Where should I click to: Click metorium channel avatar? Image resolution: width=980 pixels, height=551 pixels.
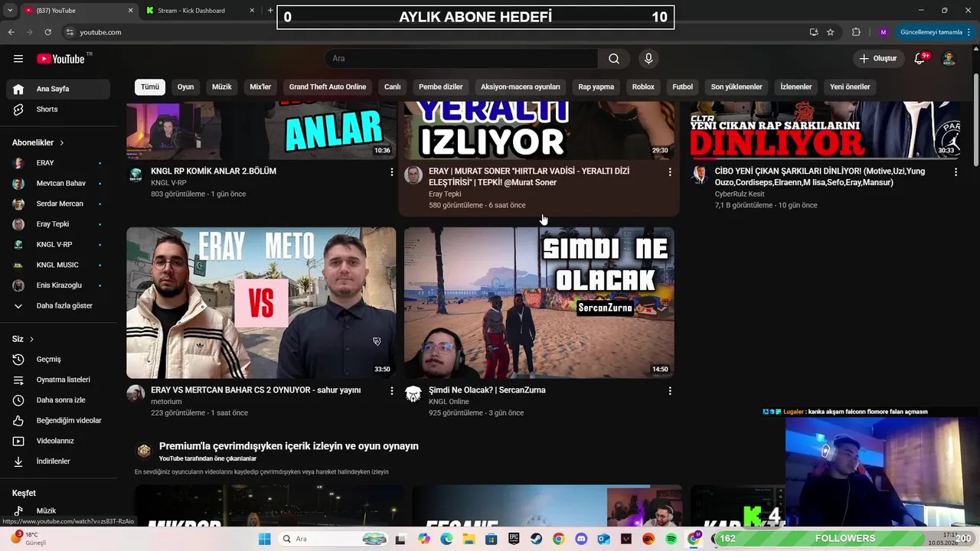[136, 393]
